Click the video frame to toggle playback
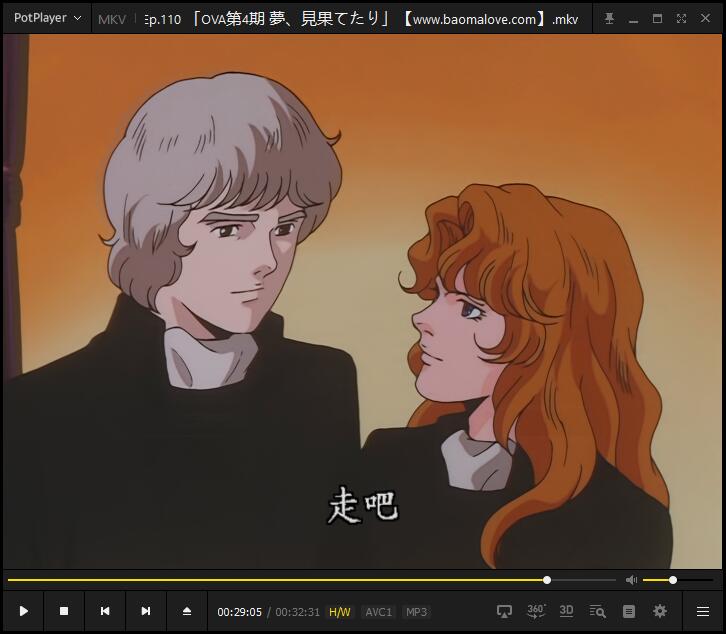This screenshot has height=634, width=726. coord(363,301)
